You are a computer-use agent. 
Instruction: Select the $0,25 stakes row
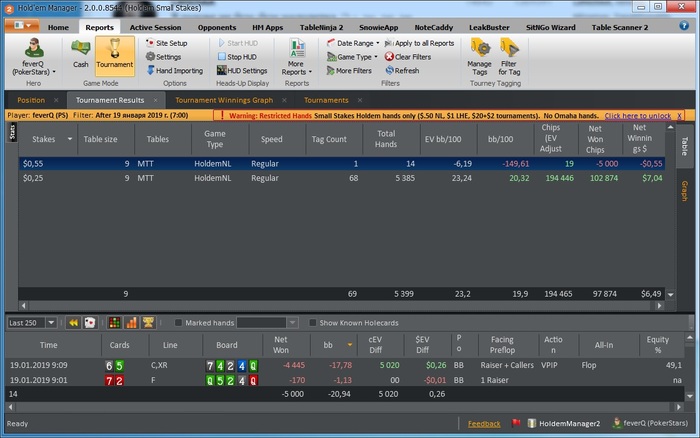[x=342, y=178]
